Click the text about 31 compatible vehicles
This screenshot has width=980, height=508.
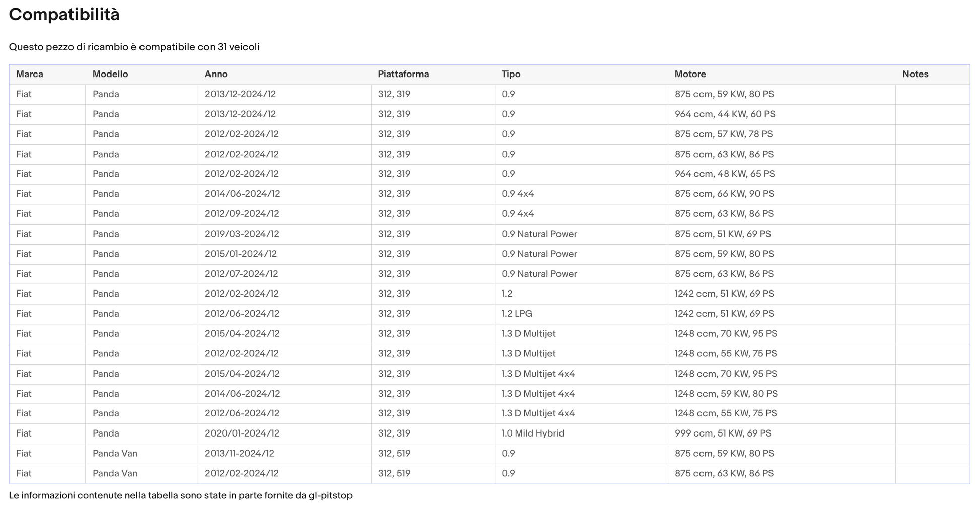[134, 47]
